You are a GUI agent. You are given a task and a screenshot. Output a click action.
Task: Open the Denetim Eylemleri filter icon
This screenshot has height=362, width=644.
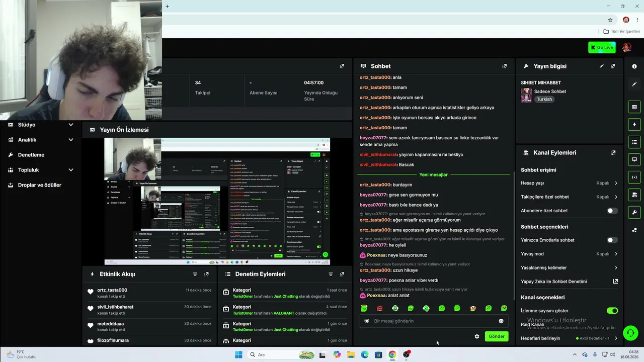click(x=331, y=274)
